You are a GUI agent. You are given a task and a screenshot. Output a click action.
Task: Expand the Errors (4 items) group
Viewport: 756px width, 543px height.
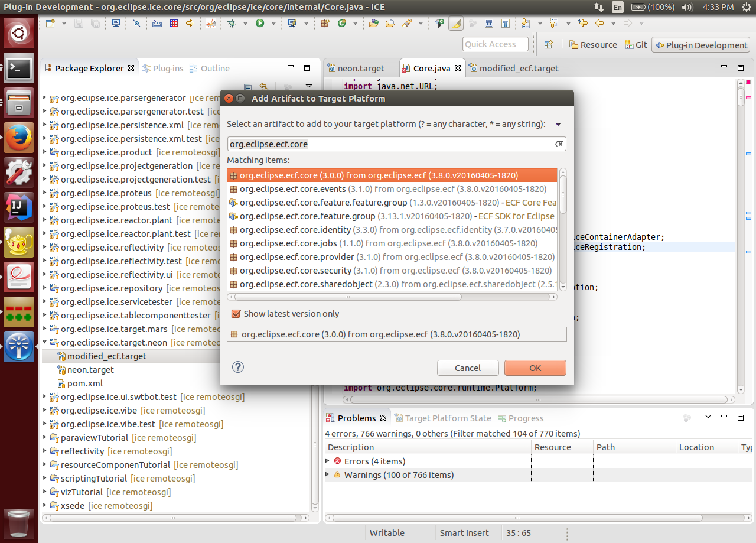(x=328, y=461)
